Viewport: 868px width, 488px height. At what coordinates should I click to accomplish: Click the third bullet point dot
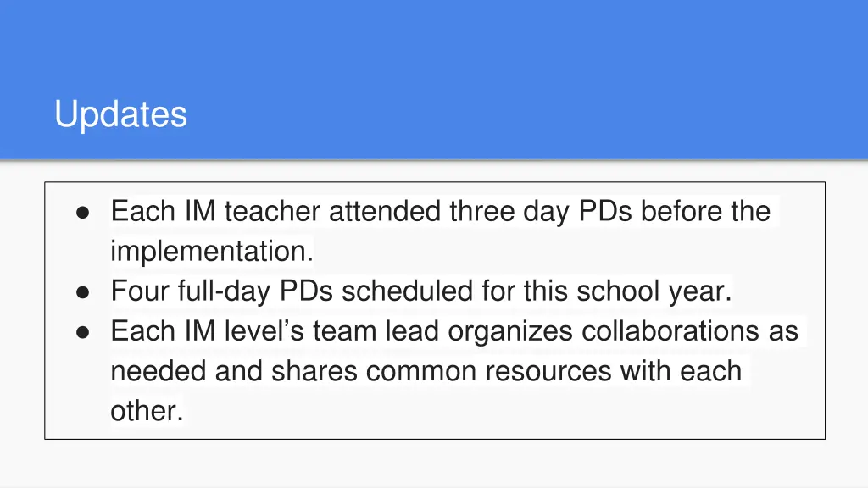(x=82, y=332)
